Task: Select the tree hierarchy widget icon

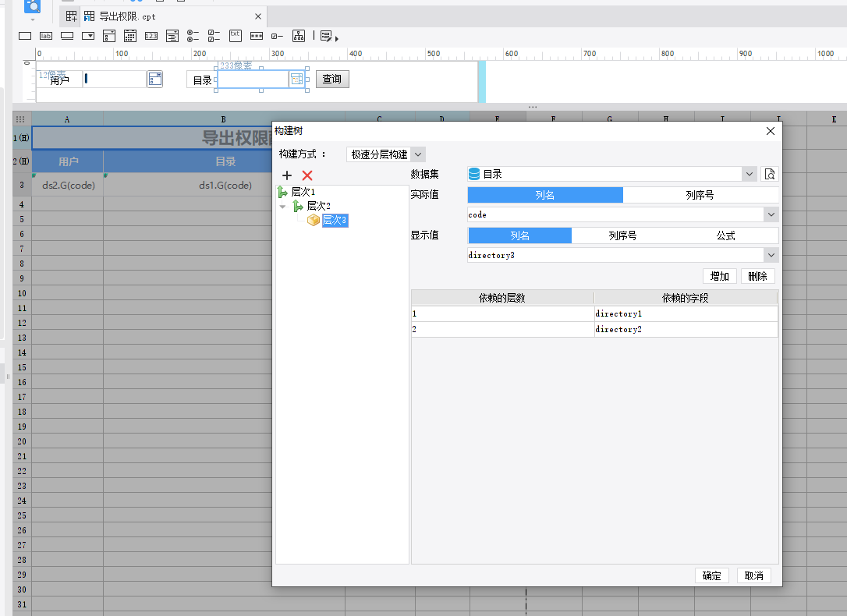Action: pos(299,36)
